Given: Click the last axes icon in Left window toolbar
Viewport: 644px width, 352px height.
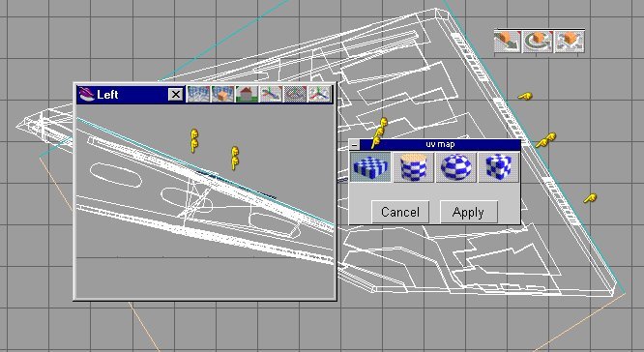Looking at the screenshot, I should [x=319, y=94].
